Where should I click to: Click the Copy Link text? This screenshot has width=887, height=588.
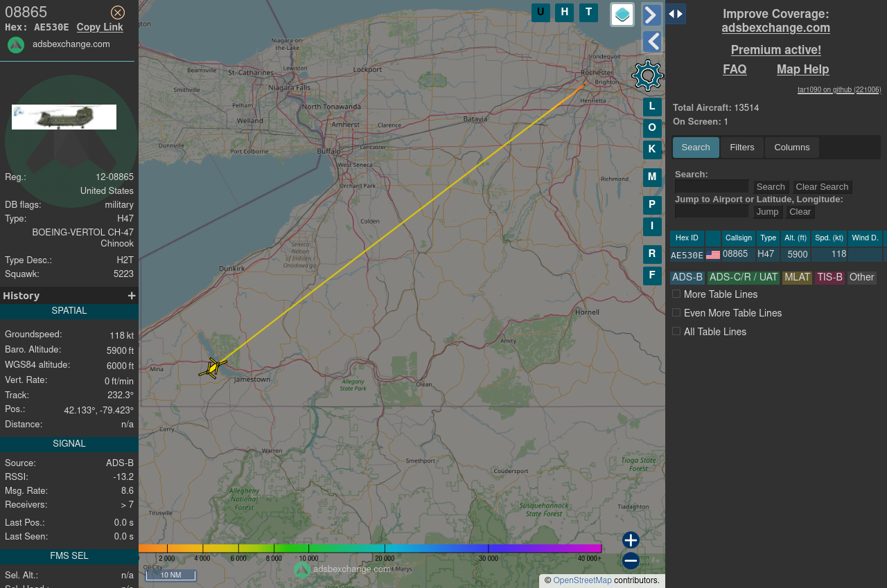click(100, 27)
